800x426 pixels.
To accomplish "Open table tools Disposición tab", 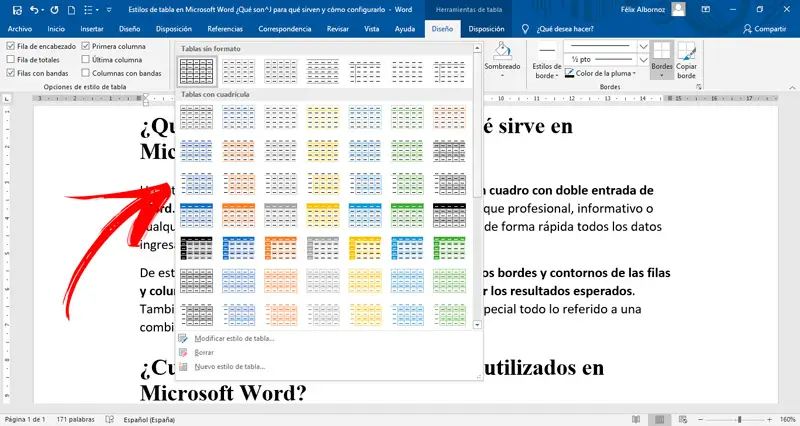I will click(x=486, y=29).
